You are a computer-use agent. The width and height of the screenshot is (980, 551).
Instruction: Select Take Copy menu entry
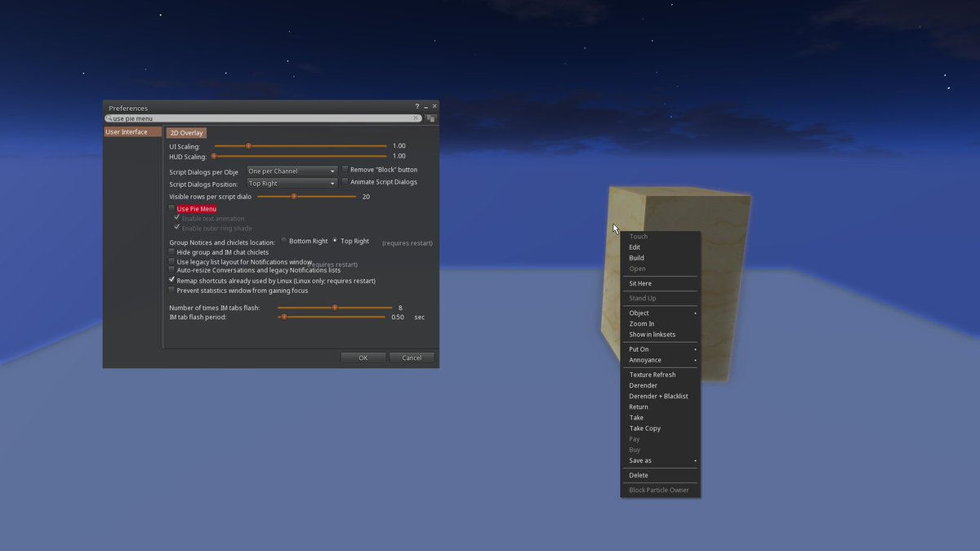pos(660,428)
